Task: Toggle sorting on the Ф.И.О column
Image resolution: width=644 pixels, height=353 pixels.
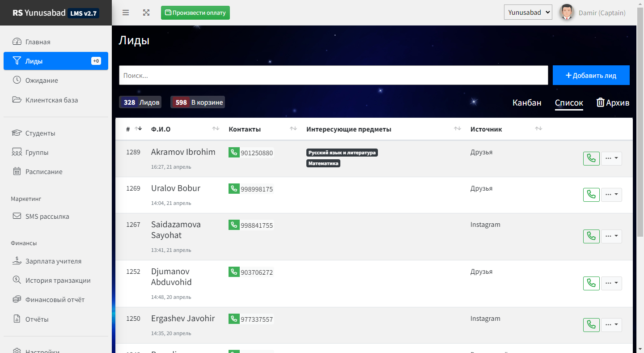Action: coord(216,129)
